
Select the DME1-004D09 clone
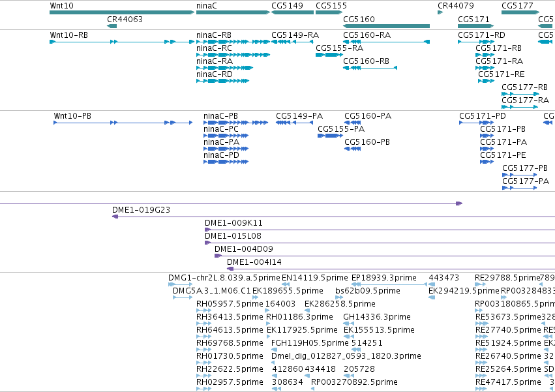(x=385, y=256)
